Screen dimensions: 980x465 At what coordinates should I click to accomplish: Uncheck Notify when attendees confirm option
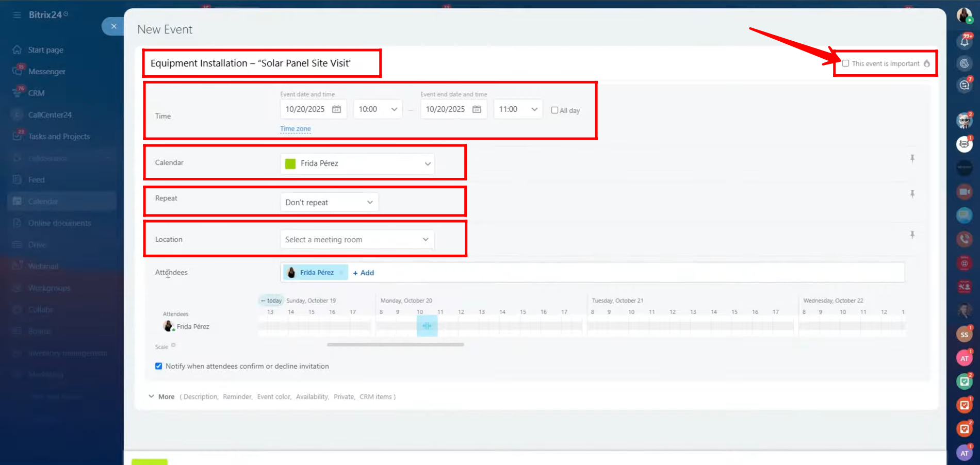point(159,366)
